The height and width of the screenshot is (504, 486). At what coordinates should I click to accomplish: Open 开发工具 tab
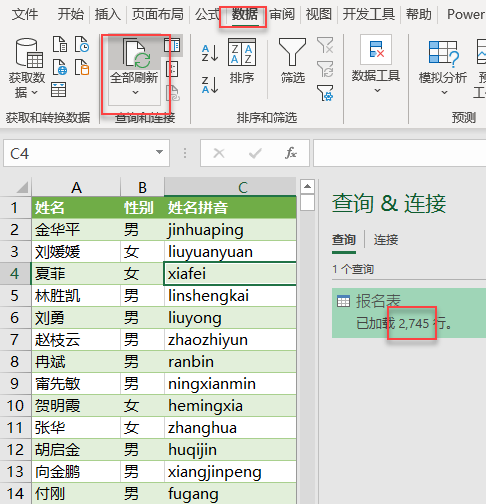tap(369, 15)
